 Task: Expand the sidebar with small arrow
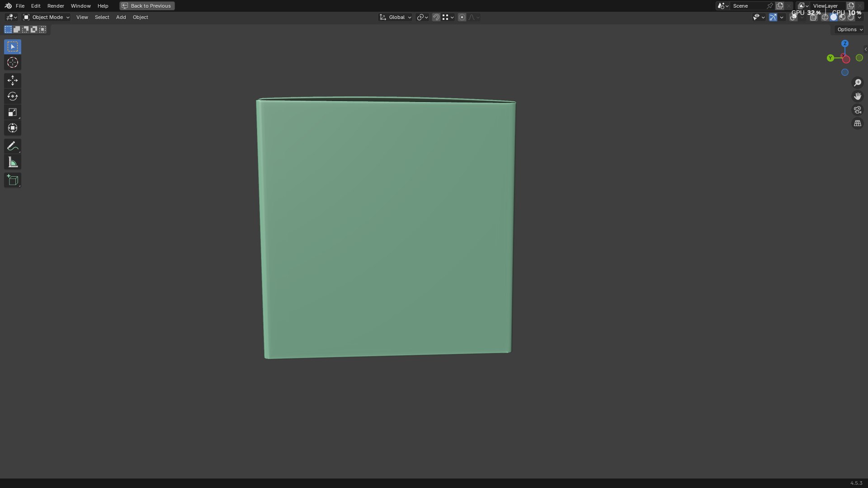coord(865,49)
